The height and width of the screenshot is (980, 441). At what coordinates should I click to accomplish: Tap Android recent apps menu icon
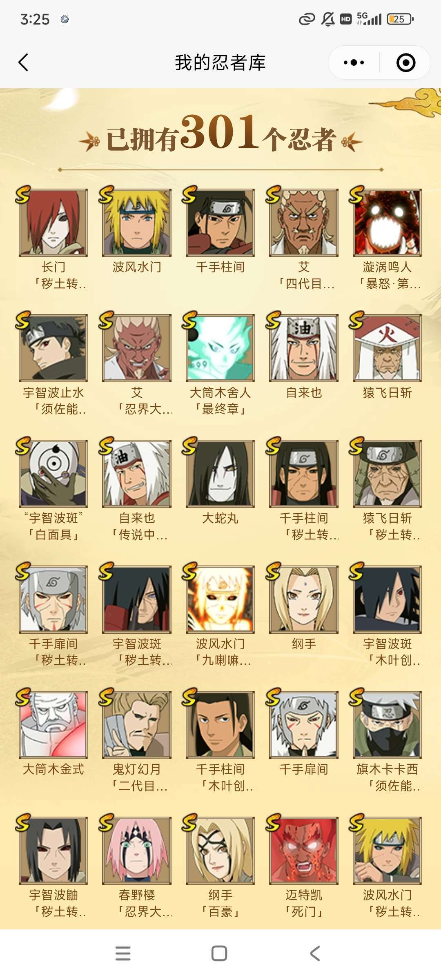point(123,953)
